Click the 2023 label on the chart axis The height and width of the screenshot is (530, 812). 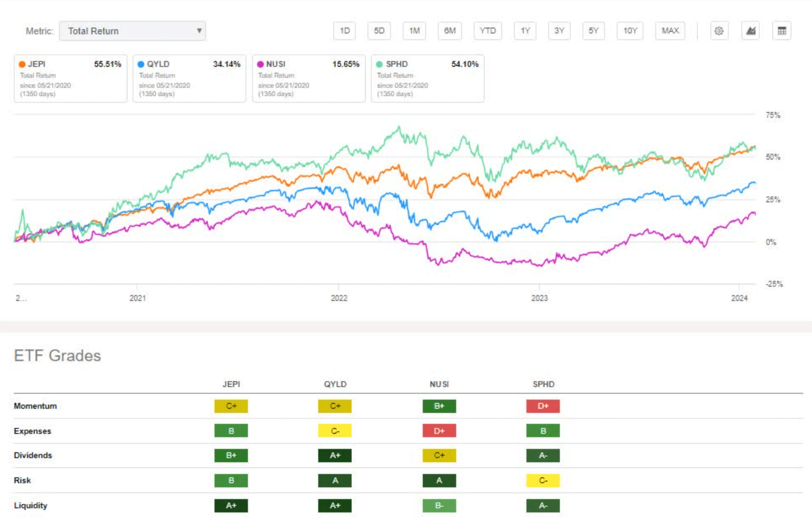[539, 298]
